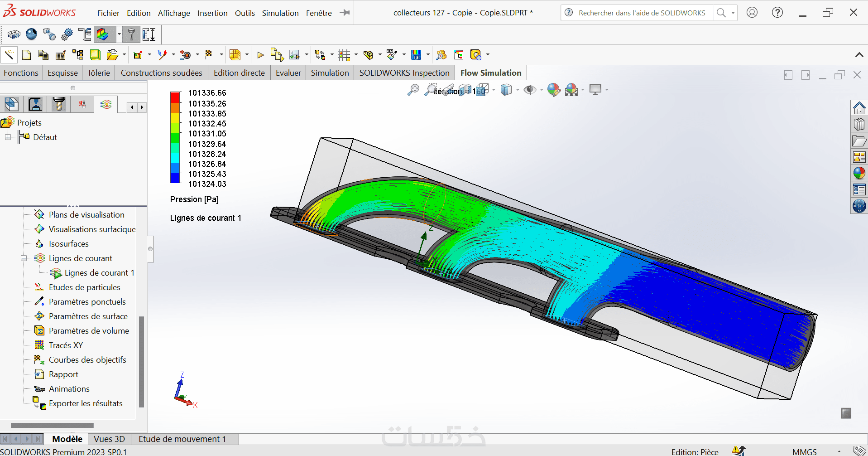Click the section view icon in viewport
The width and height of the screenshot is (868, 456).
465,90
